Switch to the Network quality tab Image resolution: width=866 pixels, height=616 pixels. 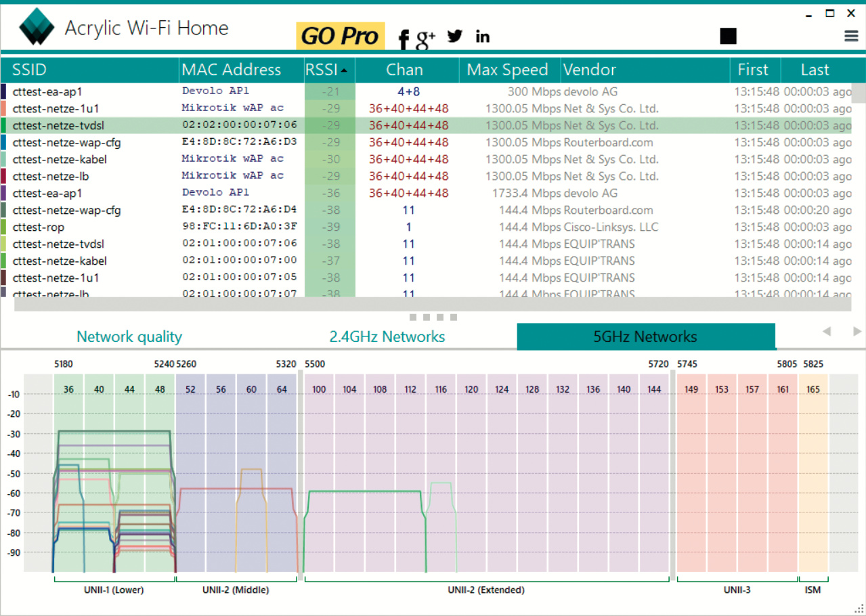tap(129, 336)
